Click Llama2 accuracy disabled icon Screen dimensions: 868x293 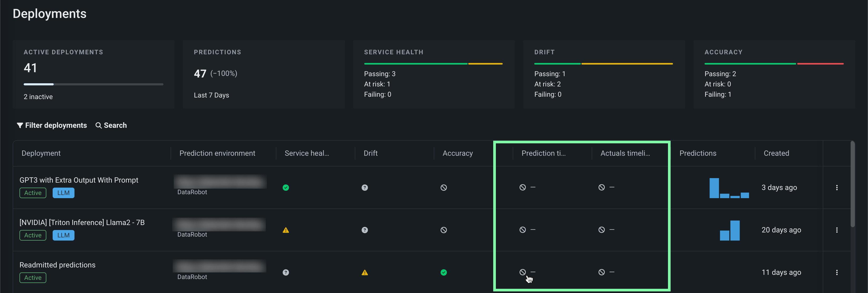coord(443,230)
